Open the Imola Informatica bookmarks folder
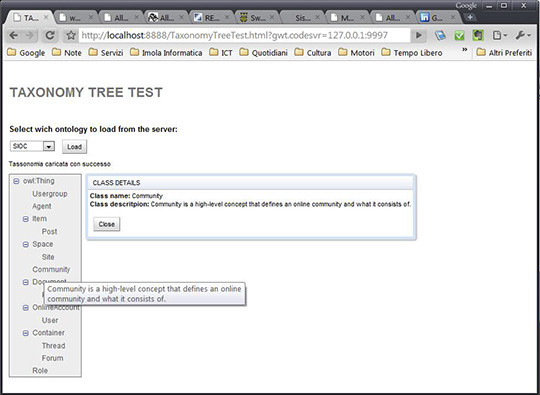540x395 pixels. (x=166, y=53)
